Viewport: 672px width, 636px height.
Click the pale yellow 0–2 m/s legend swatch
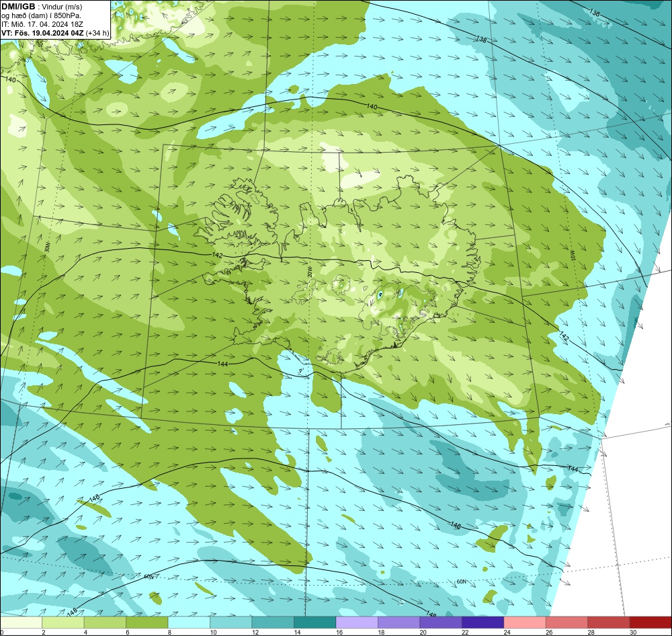pyautogui.click(x=21, y=623)
